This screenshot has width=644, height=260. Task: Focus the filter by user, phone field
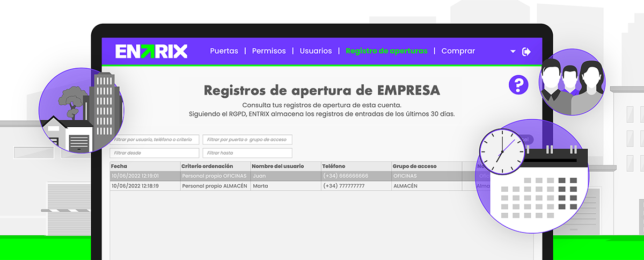click(x=155, y=140)
